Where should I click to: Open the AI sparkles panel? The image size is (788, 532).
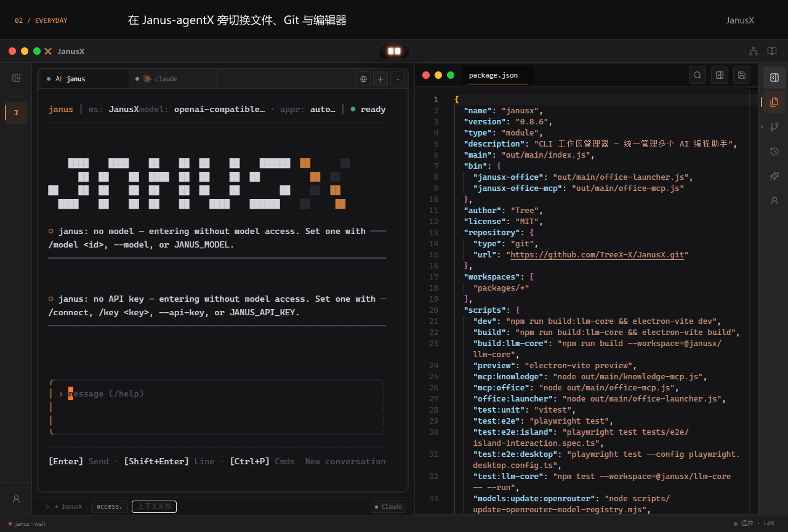(x=774, y=176)
